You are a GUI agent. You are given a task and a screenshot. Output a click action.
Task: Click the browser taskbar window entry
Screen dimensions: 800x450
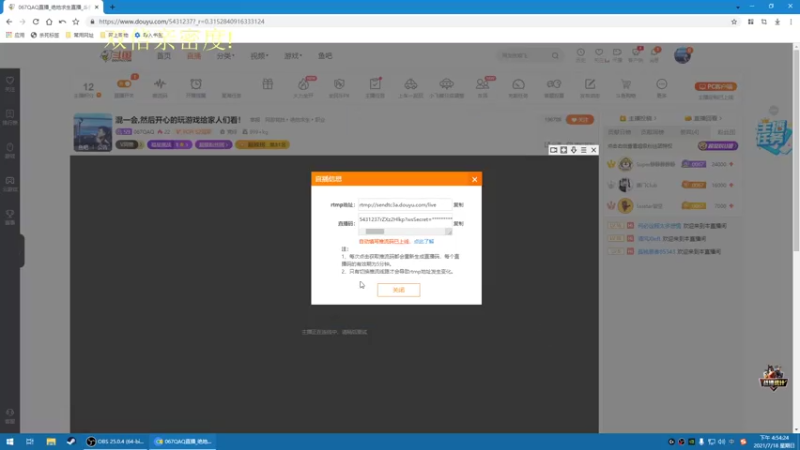coord(183,441)
